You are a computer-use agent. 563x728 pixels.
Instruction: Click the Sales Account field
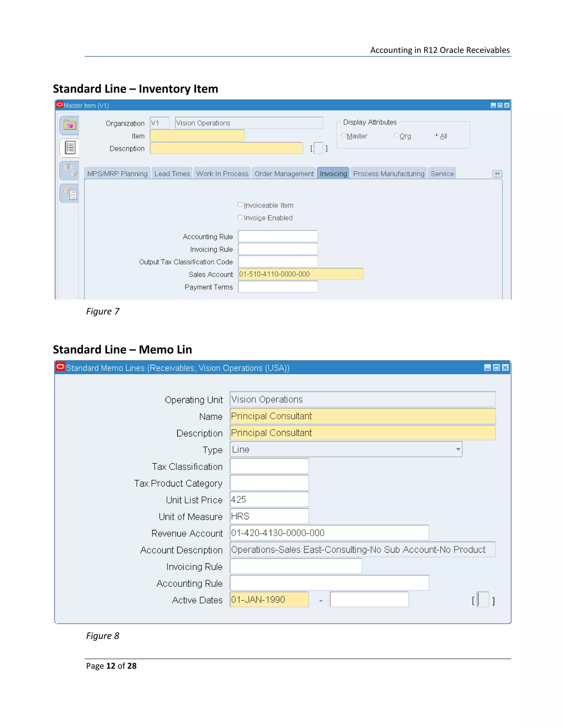pos(301,274)
